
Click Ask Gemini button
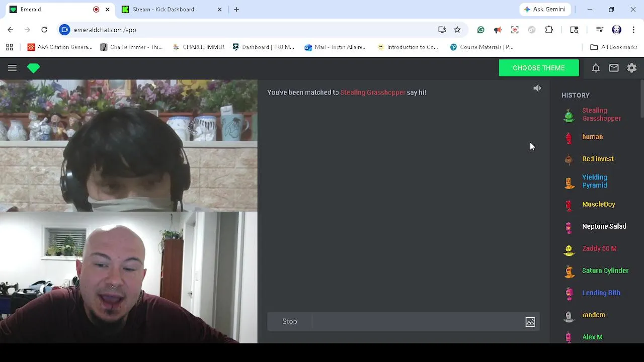[544, 9]
